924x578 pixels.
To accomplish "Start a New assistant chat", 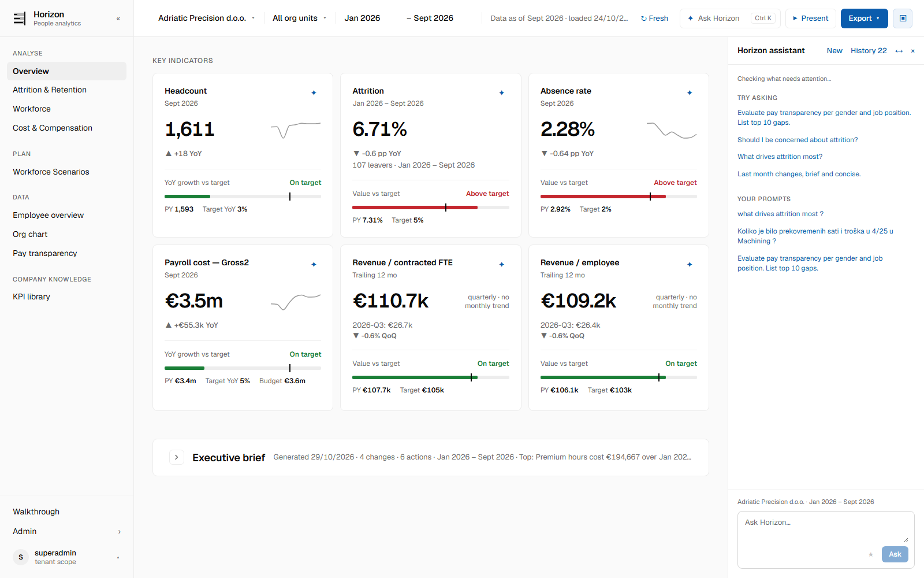I will 834,51.
